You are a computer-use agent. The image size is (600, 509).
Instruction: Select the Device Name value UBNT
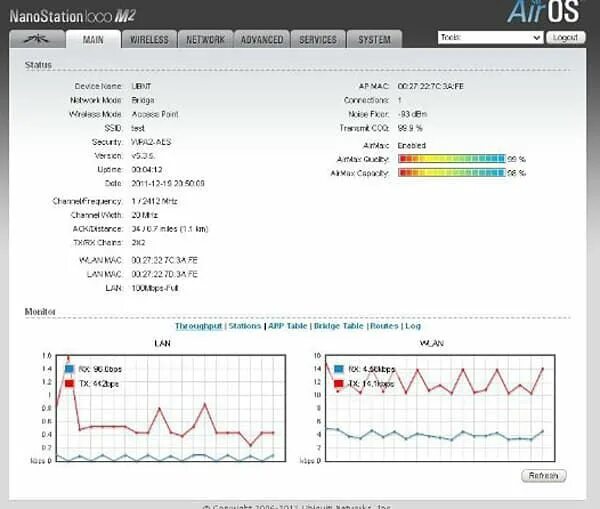[x=141, y=86]
